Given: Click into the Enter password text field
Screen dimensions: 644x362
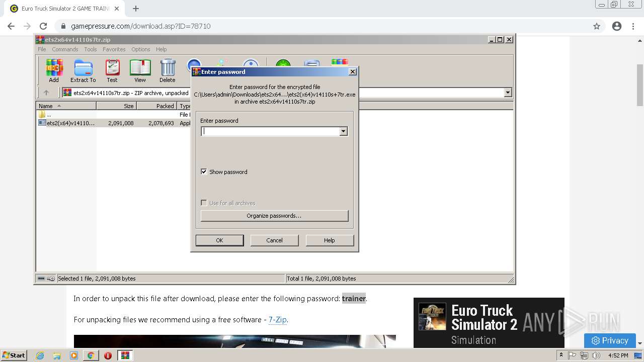Looking at the screenshot, I should pos(270,131).
